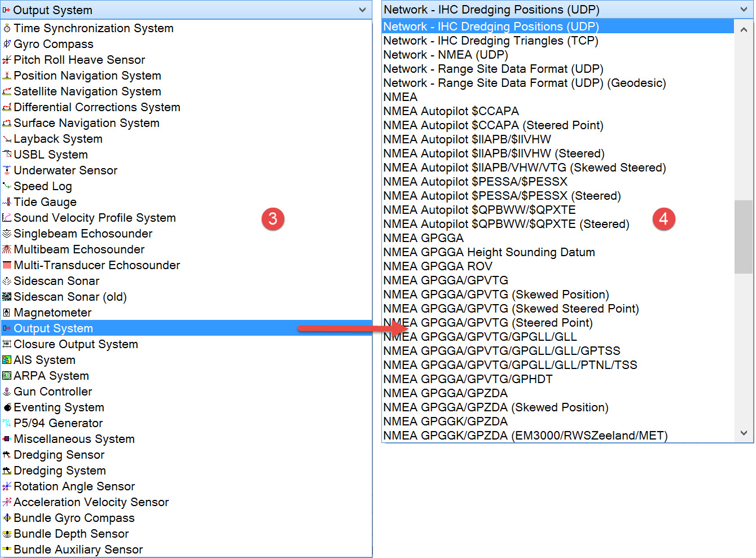Collapse the Output System type dropdown
The width and height of the screenshot is (756, 558).
point(362,10)
